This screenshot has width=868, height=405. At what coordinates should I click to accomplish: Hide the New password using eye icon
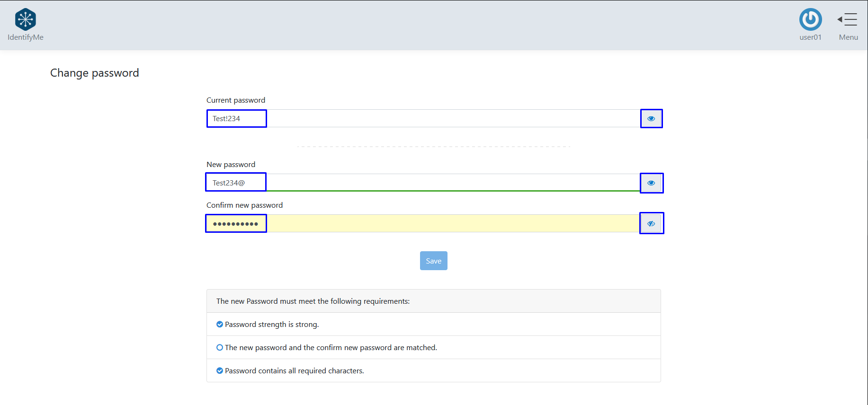coord(651,183)
